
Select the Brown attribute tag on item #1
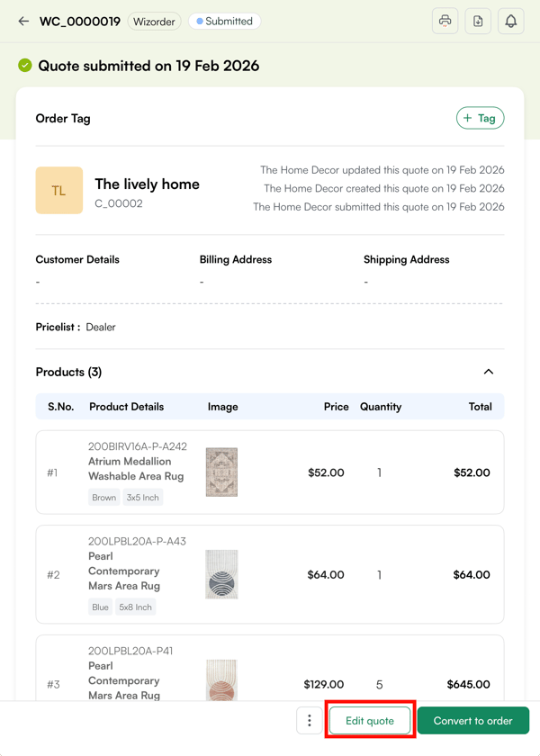pyautogui.click(x=103, y=497)
